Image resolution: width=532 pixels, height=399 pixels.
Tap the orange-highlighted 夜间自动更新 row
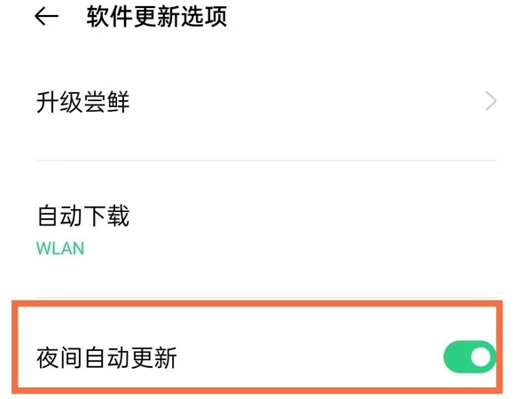266,357
